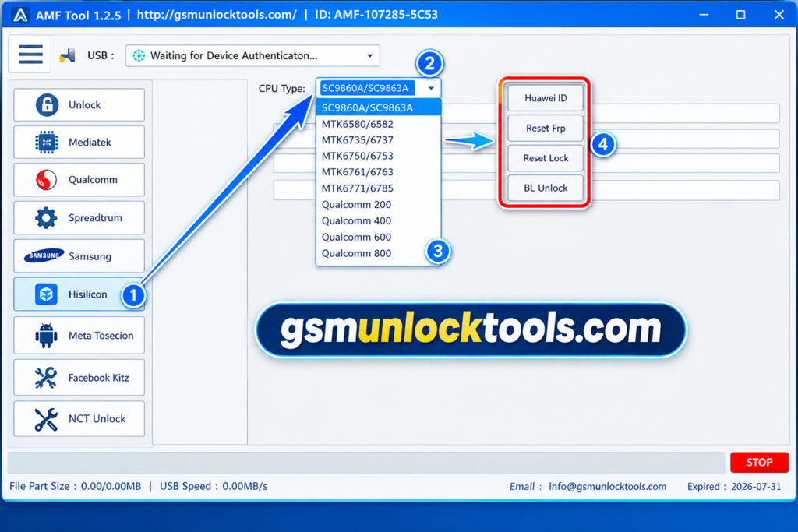Image resolution: width=798 pixels, height=532 pixels.
Task: Pick Qualcomm 800 CPU type
Action: [378, 253]
